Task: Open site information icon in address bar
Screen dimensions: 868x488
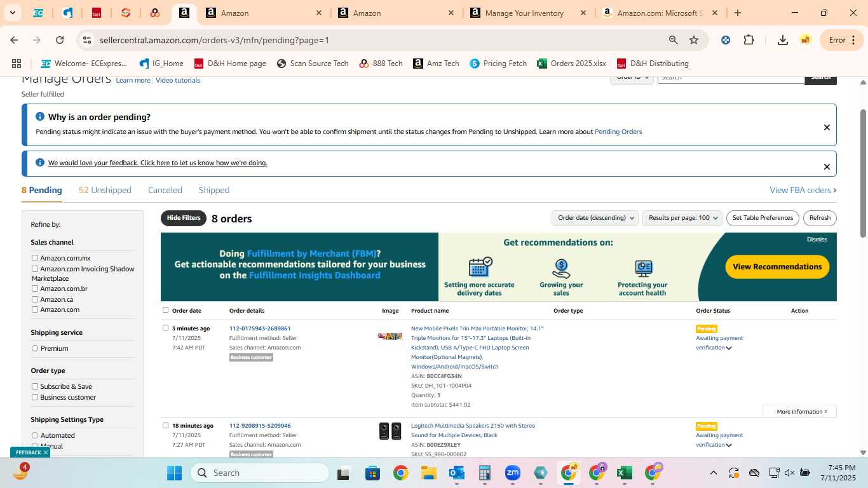Action: [x=87, y=40]
